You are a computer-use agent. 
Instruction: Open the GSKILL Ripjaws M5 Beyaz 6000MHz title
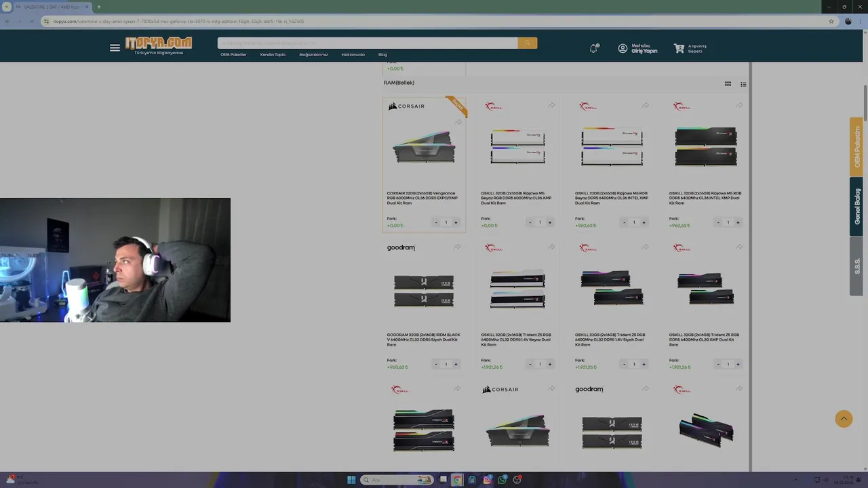point(516,198)
